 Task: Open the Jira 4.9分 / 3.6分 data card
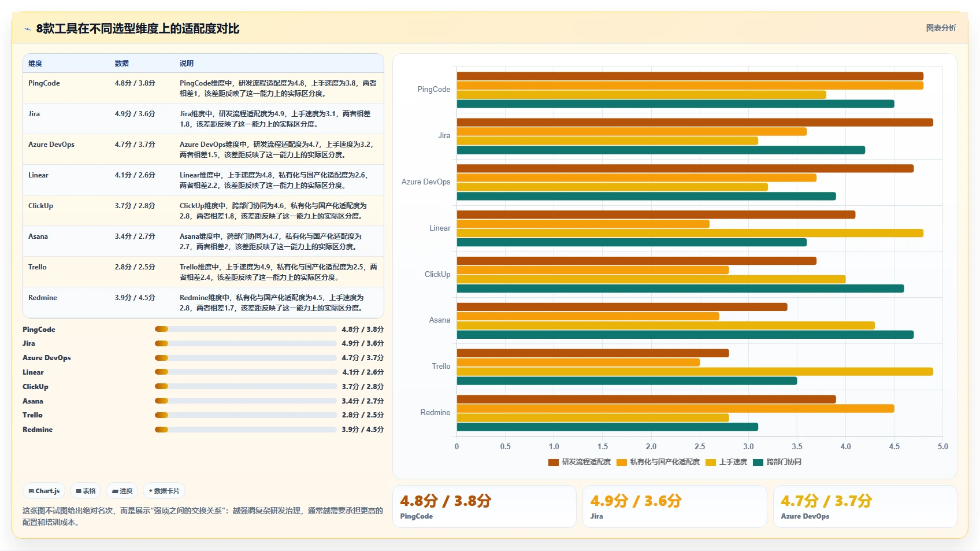[674, 506]
